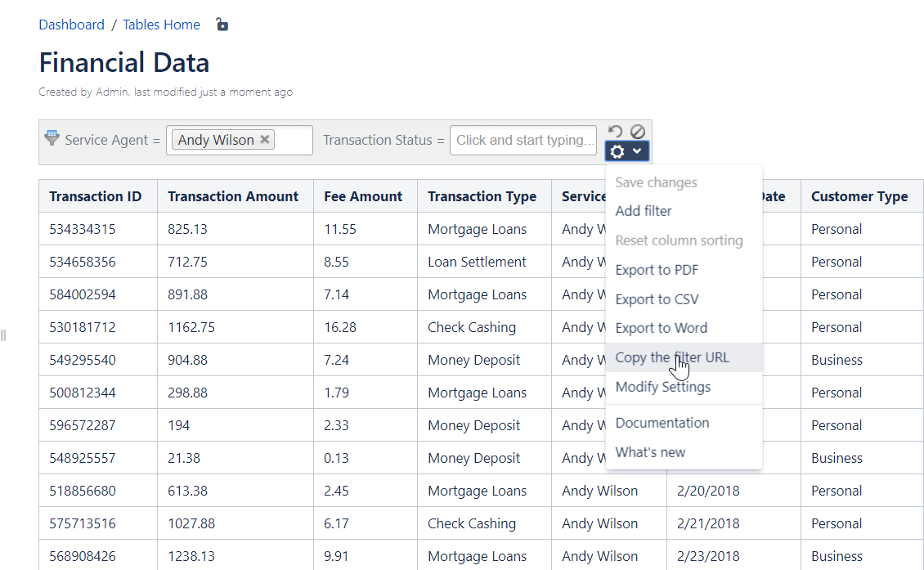The width and height of the screenshot is (924, 570).
Task: Choose Export to PDF
Action: (x=657, y=270)
